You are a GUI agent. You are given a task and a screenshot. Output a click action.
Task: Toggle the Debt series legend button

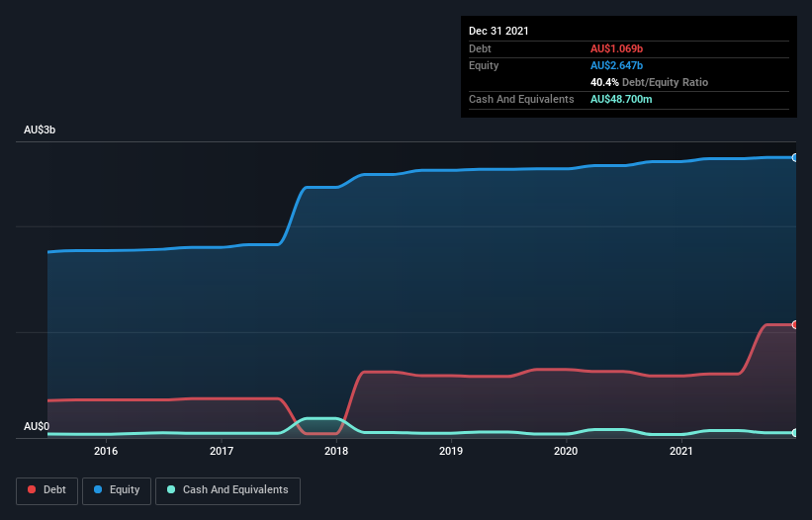tap(47, 490)
